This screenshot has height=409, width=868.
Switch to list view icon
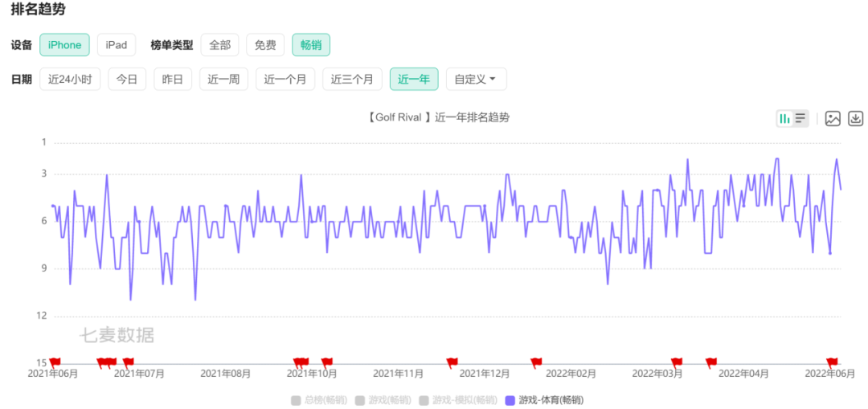click(800, 119)
